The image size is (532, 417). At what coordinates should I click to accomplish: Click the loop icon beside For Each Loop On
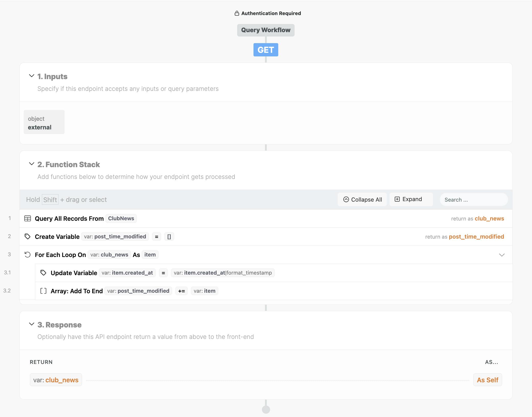(28, 255)
